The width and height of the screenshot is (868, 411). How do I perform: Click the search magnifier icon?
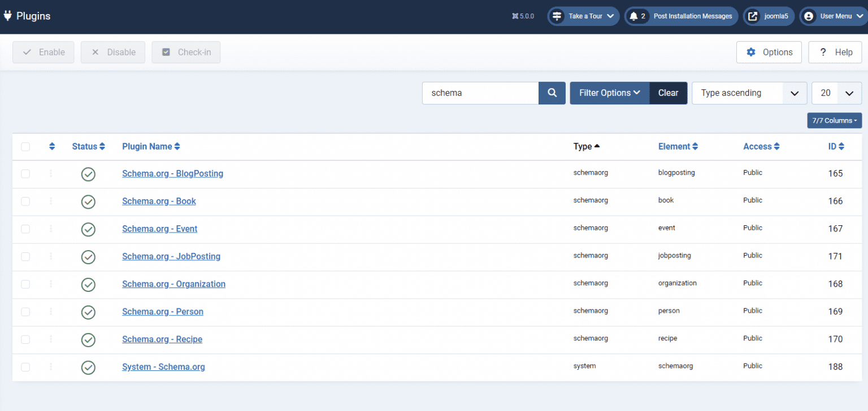(x=552, y=93)
